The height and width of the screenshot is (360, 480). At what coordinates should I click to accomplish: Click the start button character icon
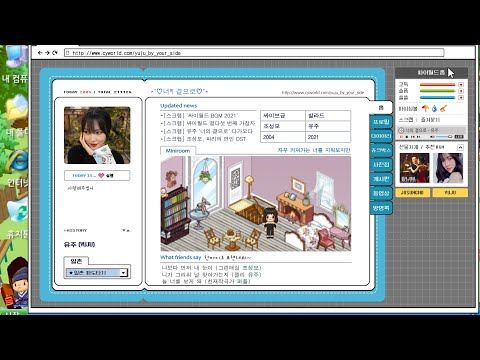(x=15, y=283)
